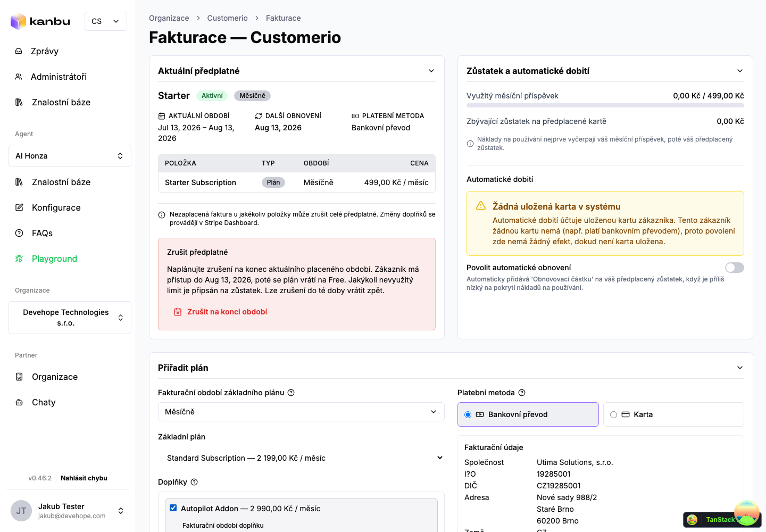
Task: Click the credit card icon in Karta option
Action: (626, 414)
